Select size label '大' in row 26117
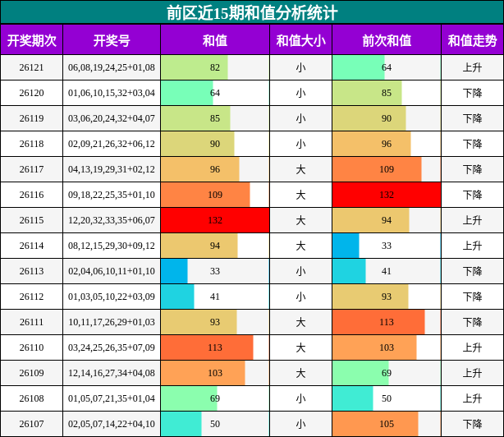This screenshot has height=437, width=504. [300, 169]
